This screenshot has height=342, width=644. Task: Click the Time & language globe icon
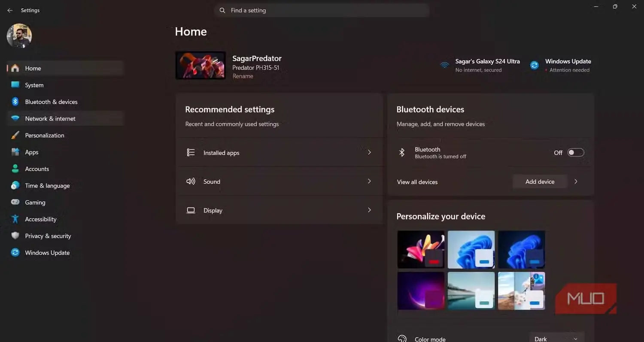(15, 185)
